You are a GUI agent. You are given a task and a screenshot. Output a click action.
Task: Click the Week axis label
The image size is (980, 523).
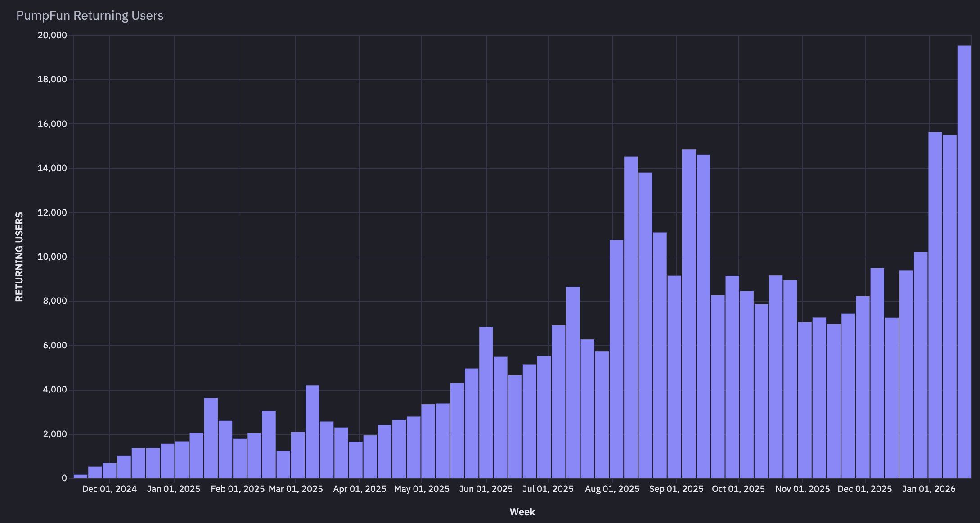coord(522,512)
